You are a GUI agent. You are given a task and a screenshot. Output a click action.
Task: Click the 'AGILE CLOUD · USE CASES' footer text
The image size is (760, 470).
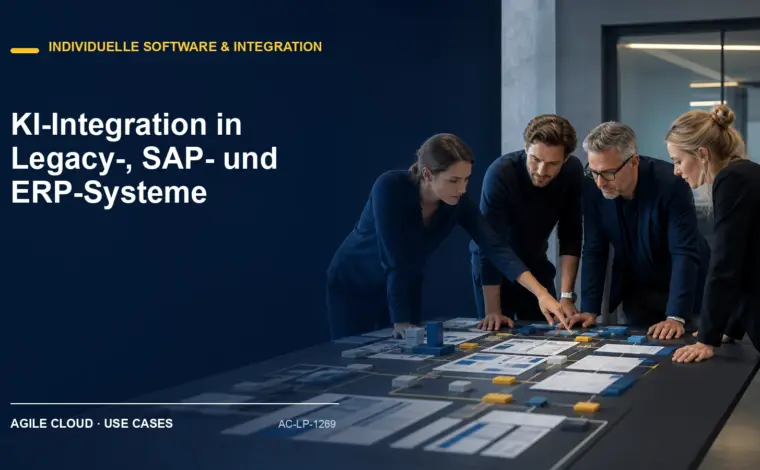click(x=92, y=423)
